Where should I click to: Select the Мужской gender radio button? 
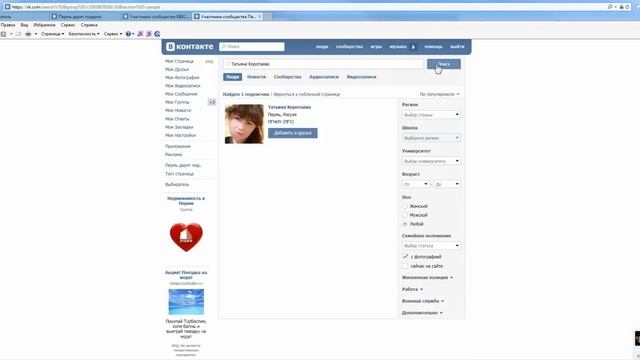click(405, 215)
